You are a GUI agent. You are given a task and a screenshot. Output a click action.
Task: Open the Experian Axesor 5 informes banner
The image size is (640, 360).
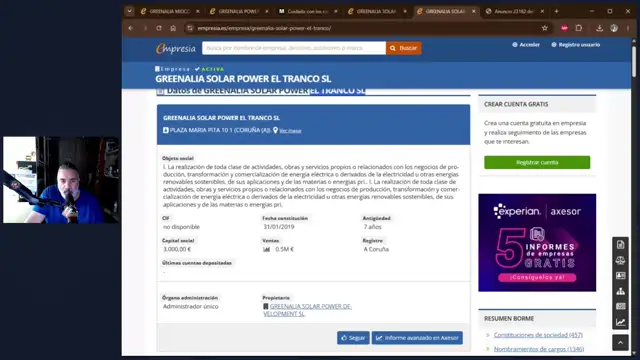coord(537,242)
